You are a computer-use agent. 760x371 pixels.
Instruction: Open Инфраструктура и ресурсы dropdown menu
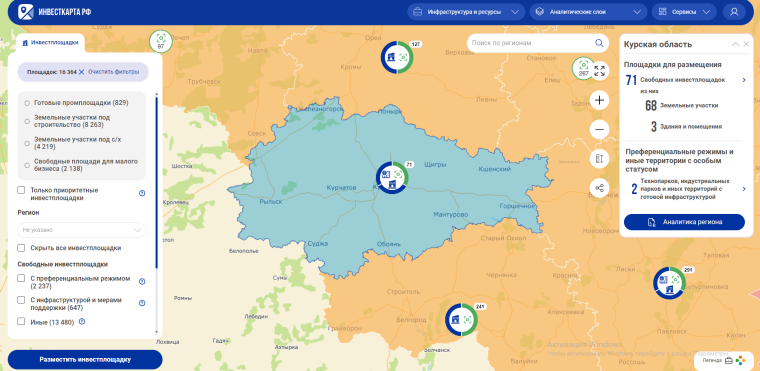466,12
